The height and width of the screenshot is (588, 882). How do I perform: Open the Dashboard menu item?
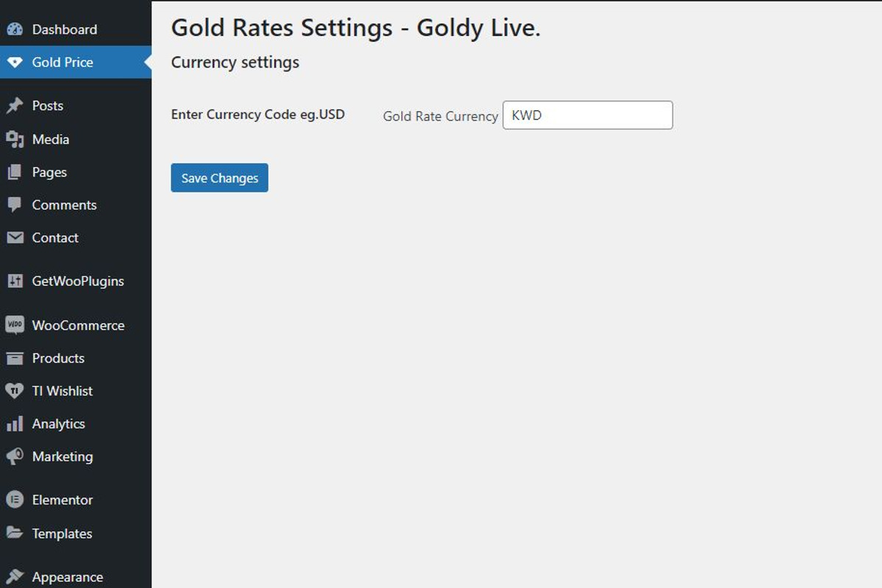pyautogui.click(x=76, y=29)
